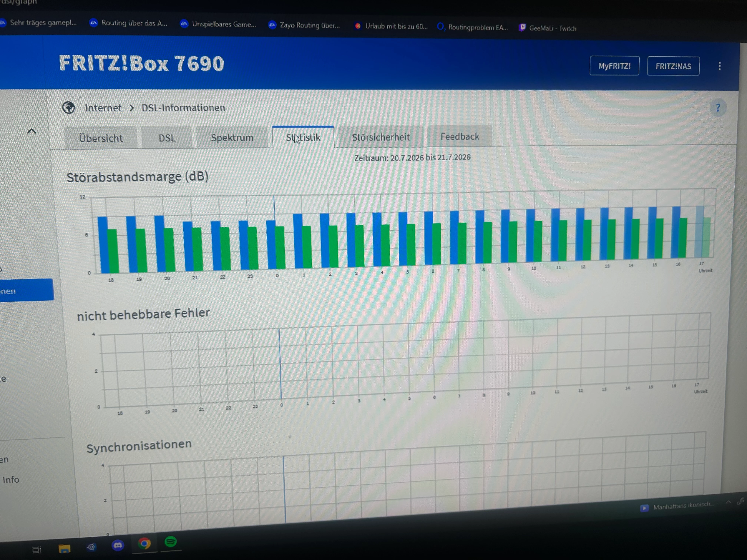Select the Statistik tab
Image resolution: width=747 pixels, height=560 pixels.
coord(303,137)
